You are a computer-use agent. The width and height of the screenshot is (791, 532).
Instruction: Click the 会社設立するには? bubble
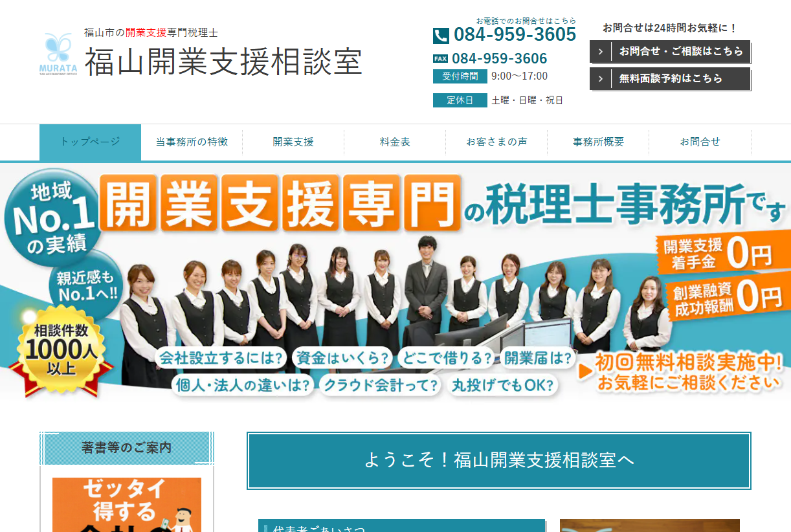(x=221, y=358)
